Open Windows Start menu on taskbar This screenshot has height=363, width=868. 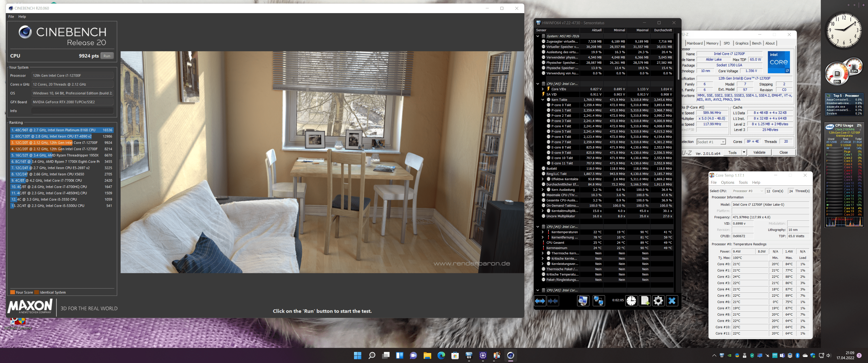pyautogui.click(x=358, y=356)
